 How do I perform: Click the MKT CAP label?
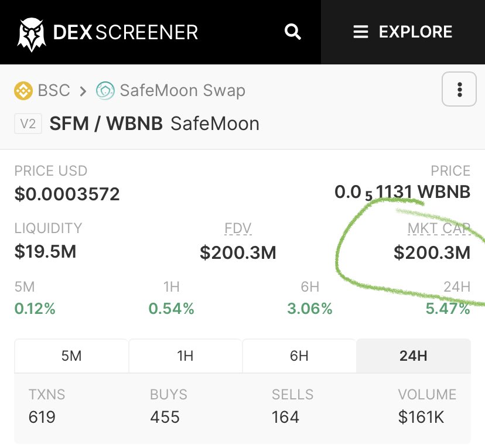point(439,228)
